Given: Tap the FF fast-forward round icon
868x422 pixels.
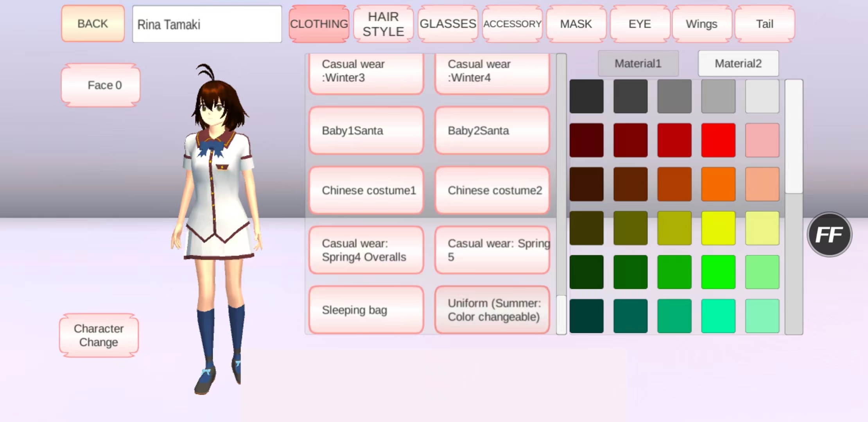Looking at the screenshot, I should click(x=829, y=234).
